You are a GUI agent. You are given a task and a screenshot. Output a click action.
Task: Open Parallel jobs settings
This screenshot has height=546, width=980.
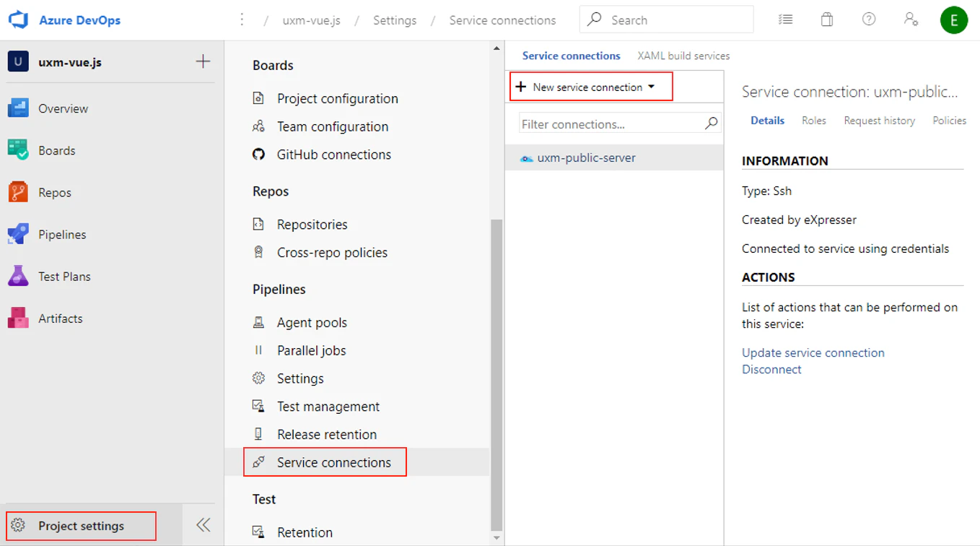pos(312,350)
